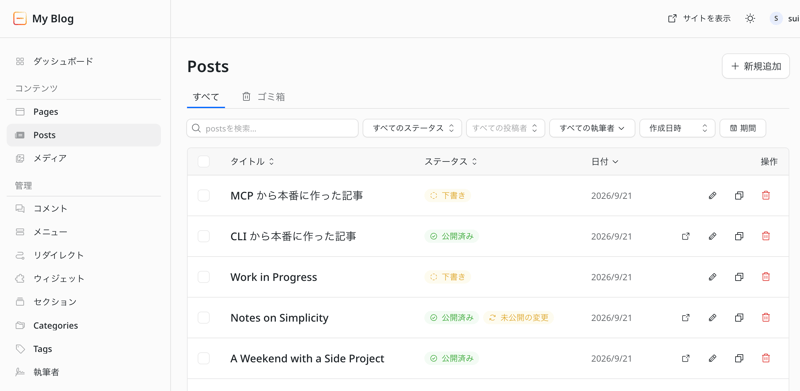Open the 作成日時 sort dropdown

click(677, 128)
